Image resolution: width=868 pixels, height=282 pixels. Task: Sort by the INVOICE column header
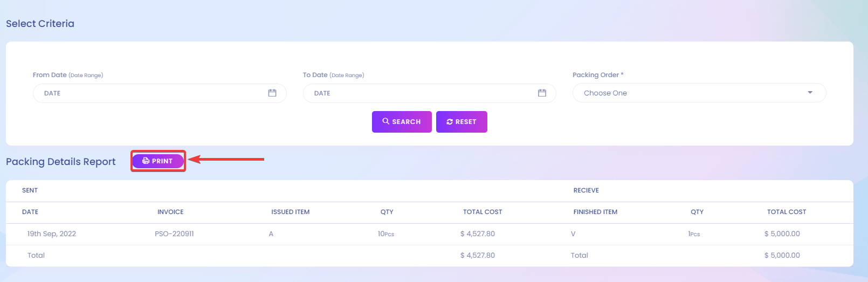click(170, 212)
